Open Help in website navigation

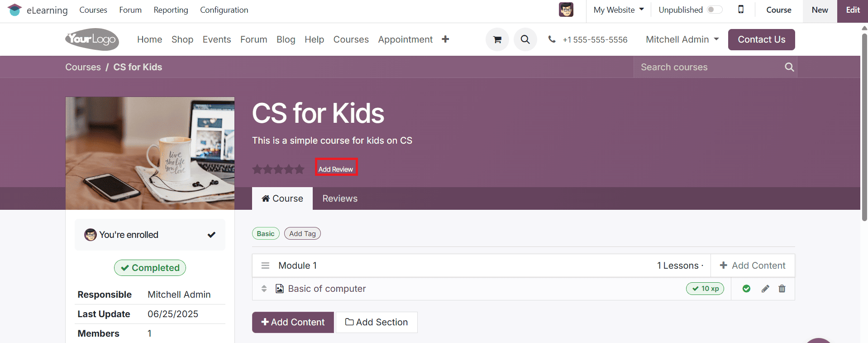point(314,39)
